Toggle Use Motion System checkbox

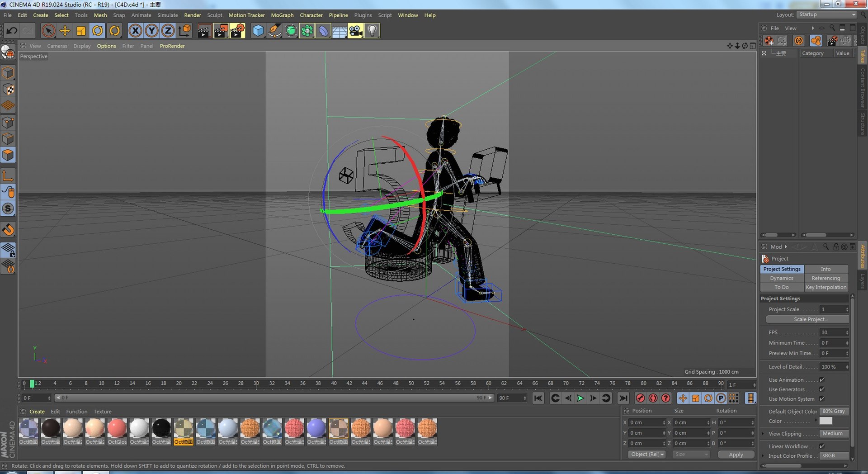click(x=822, y=399)
